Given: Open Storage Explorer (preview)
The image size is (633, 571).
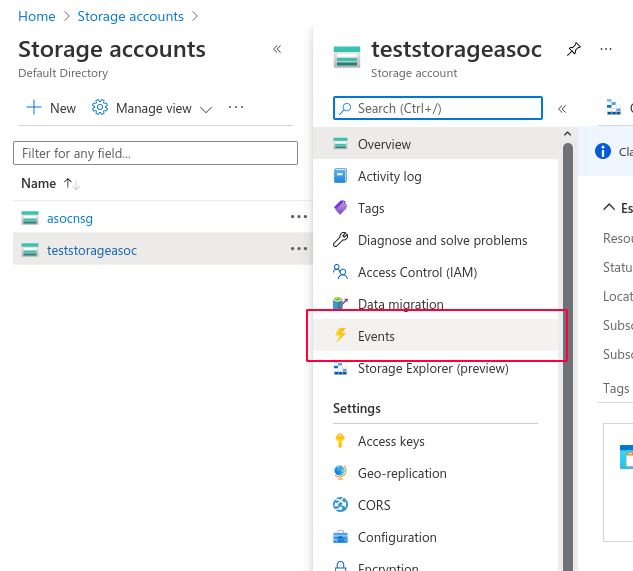Looking at the screenshot, I should click(x=435, y=368).
